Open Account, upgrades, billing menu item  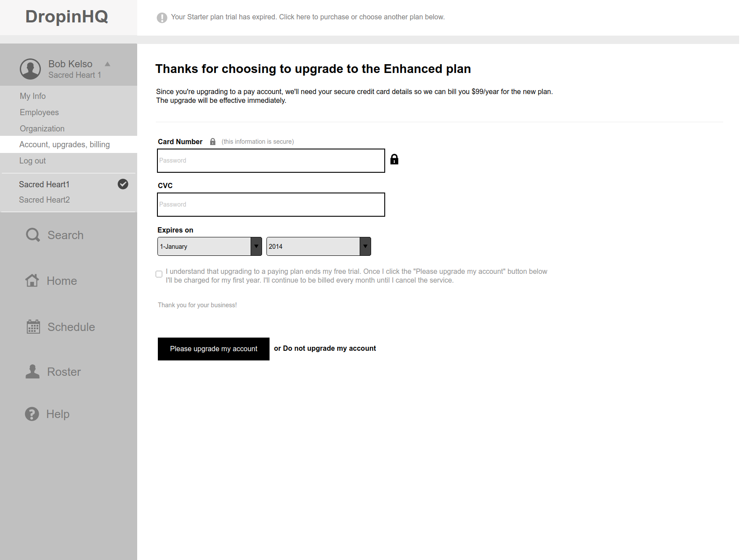tap(65, 145)
